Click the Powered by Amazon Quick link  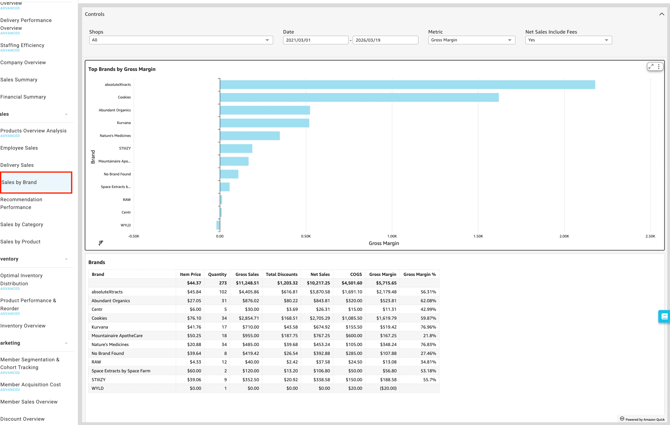pos(642,419)
